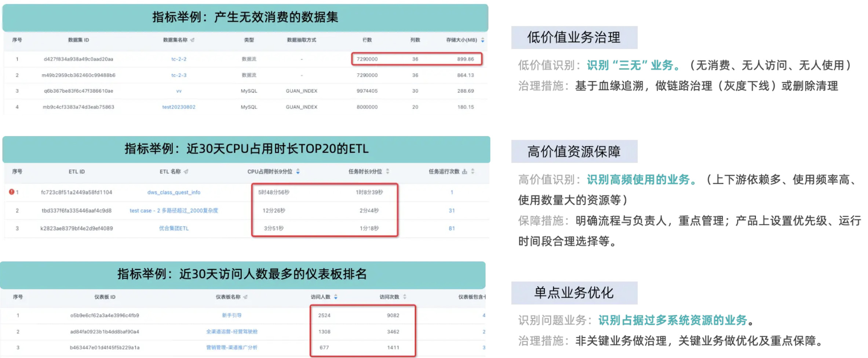Click the filter icon beside ETL 名称
868x358 pixels.
pos(186,172)
